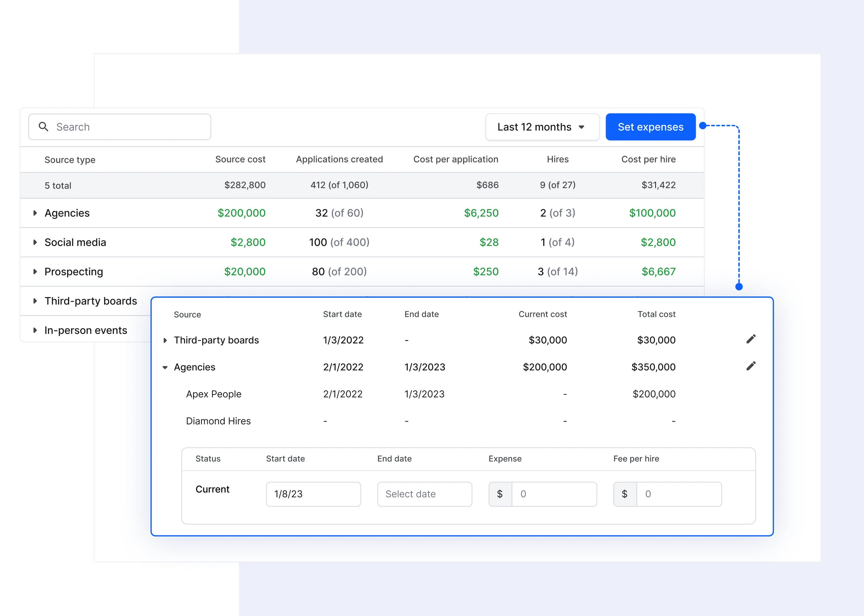Expand the Social media source row
This screenshot has height=616, width=864.
(35, 242)
